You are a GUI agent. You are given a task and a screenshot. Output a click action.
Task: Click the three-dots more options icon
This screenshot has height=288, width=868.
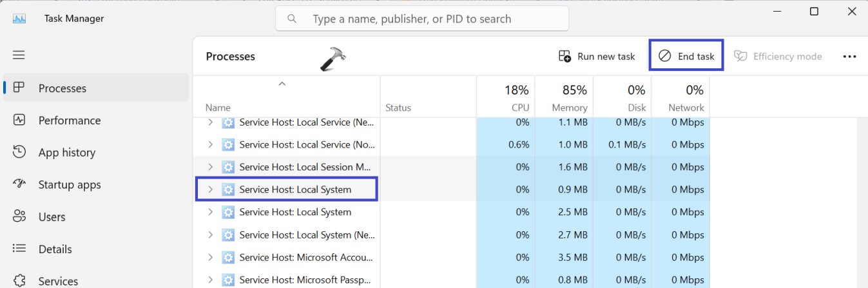pos(849,57)
